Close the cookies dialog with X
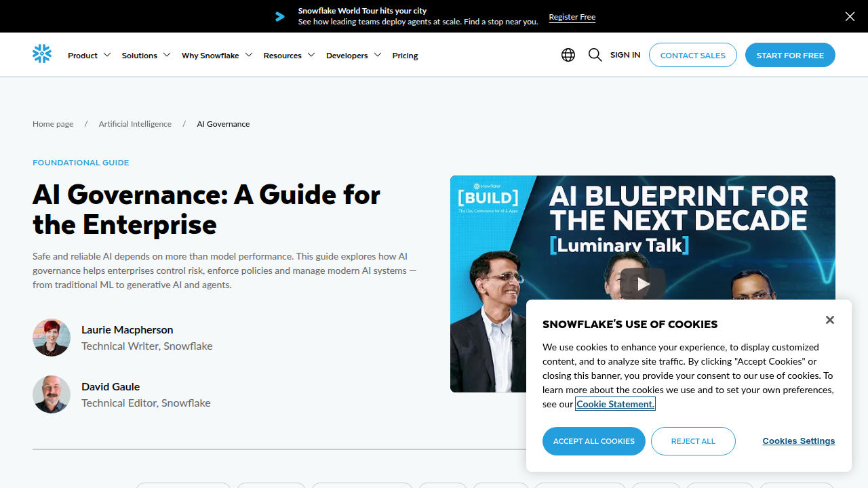The height and width of the screenshot is (488, 868). [830, 320]
